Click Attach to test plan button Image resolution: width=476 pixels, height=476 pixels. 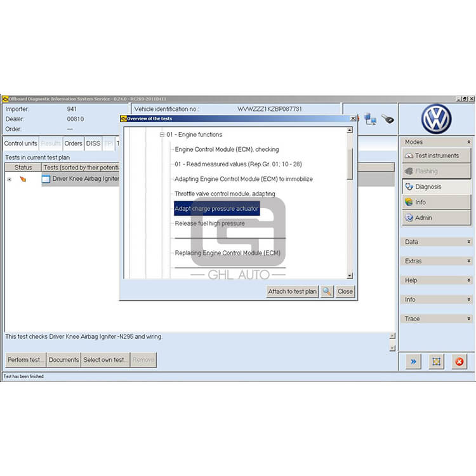293,291
